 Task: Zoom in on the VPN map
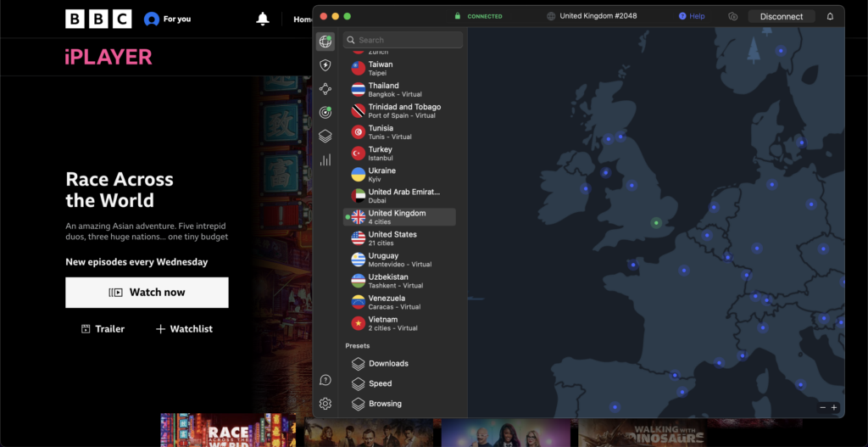coord(834,408)
